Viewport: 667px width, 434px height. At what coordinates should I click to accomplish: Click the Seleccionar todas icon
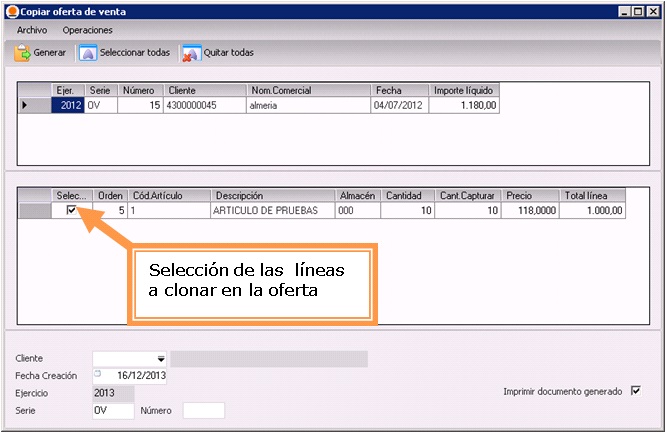pos(87,53)
